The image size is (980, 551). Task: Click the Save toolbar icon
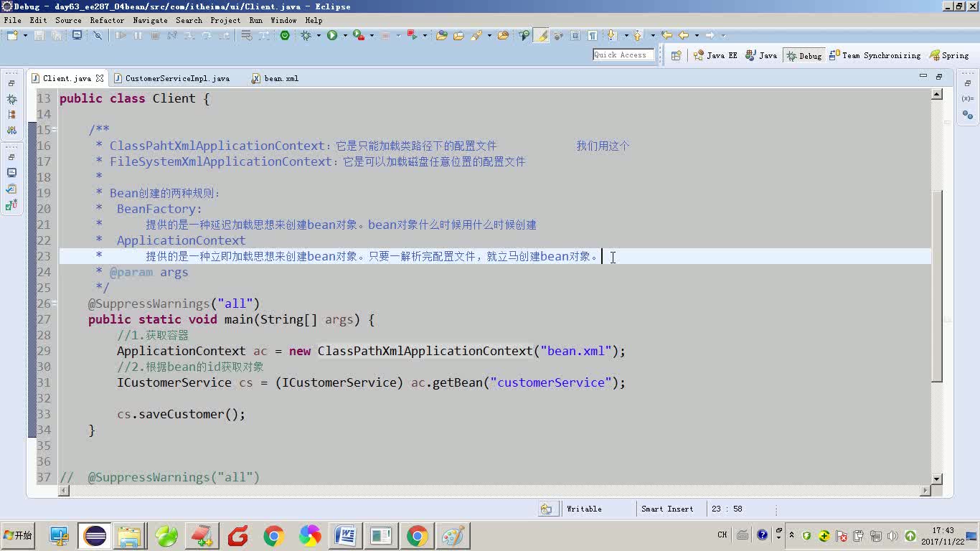39,35
